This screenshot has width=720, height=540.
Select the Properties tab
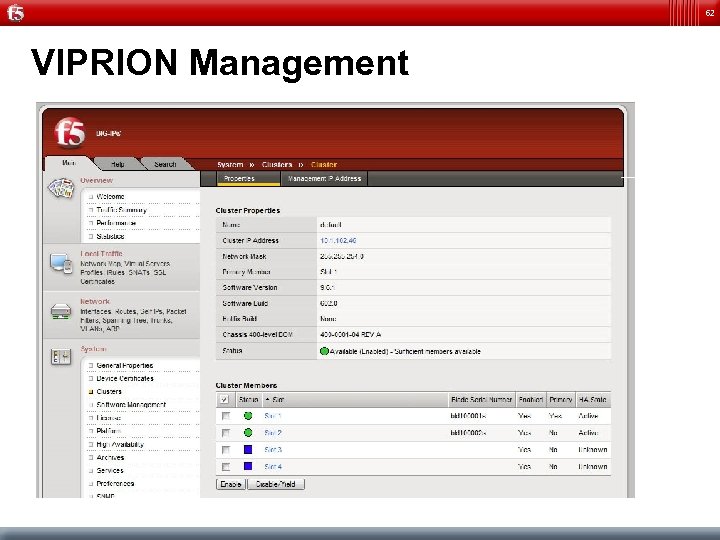248,179
